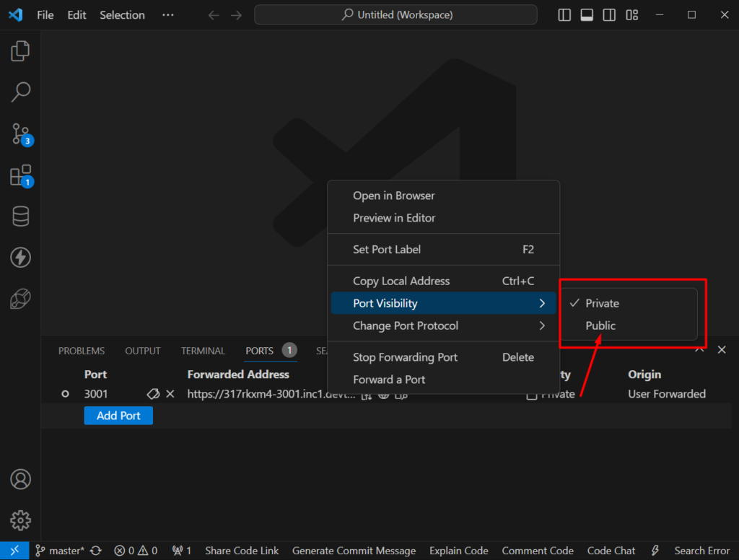Click the VS Code logo in title bar
This screenshot has width=739, height=560.
point(16,15)
